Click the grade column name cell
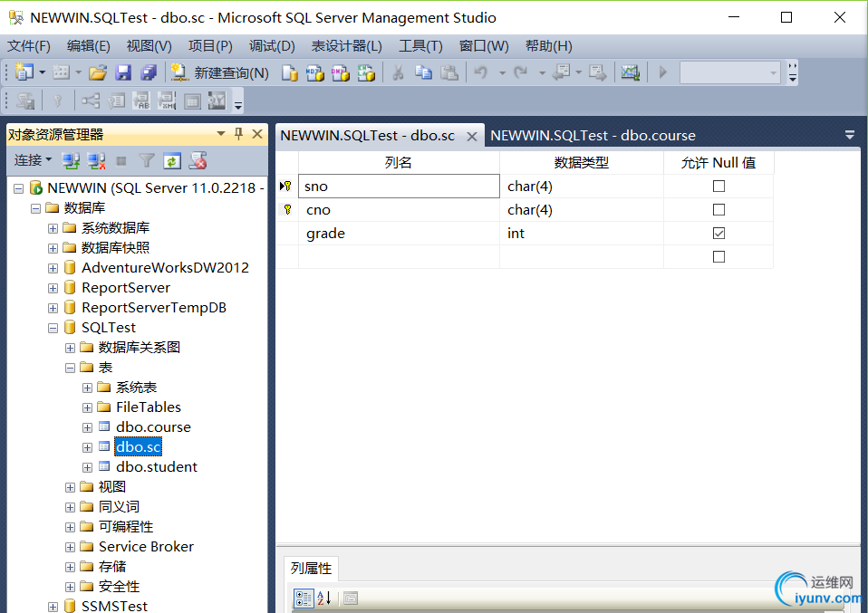The image size is (868, 613). click(x=400, y=234)
